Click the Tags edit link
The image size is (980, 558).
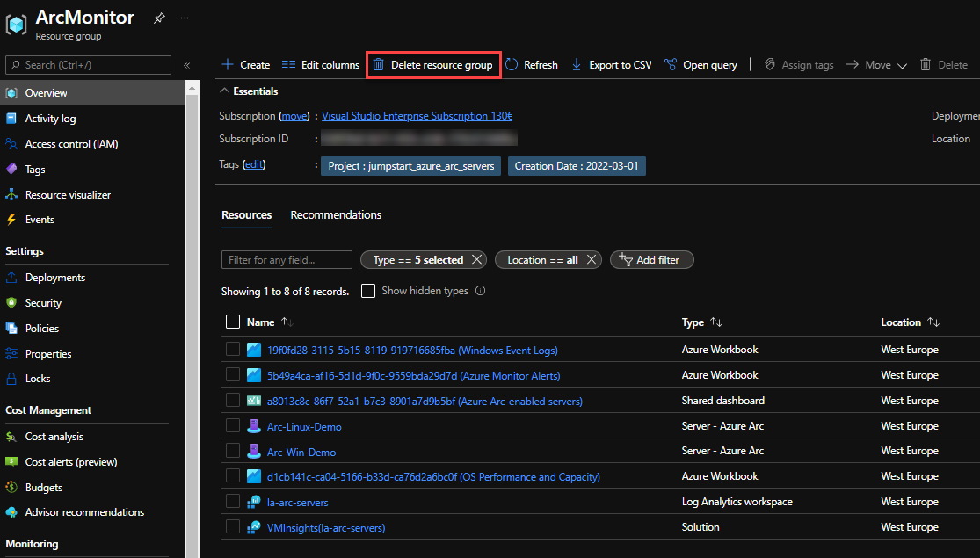(x=254, y=163)
